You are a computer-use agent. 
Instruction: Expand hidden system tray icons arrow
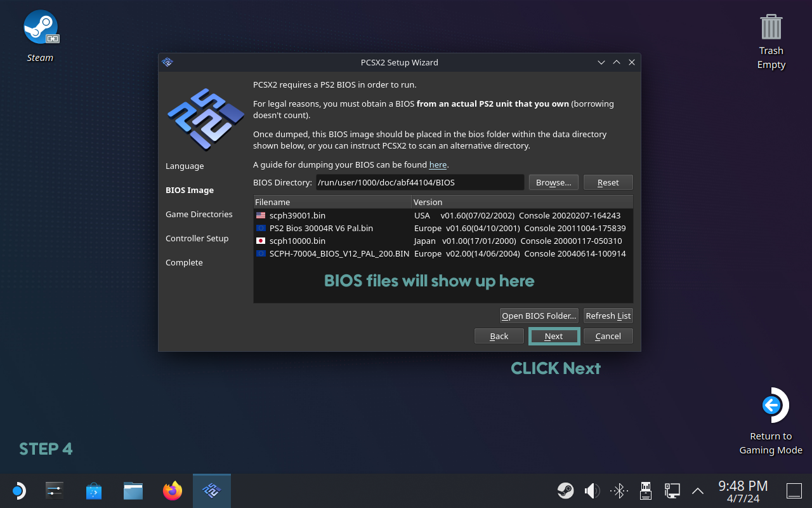click(x=698, y=491)
